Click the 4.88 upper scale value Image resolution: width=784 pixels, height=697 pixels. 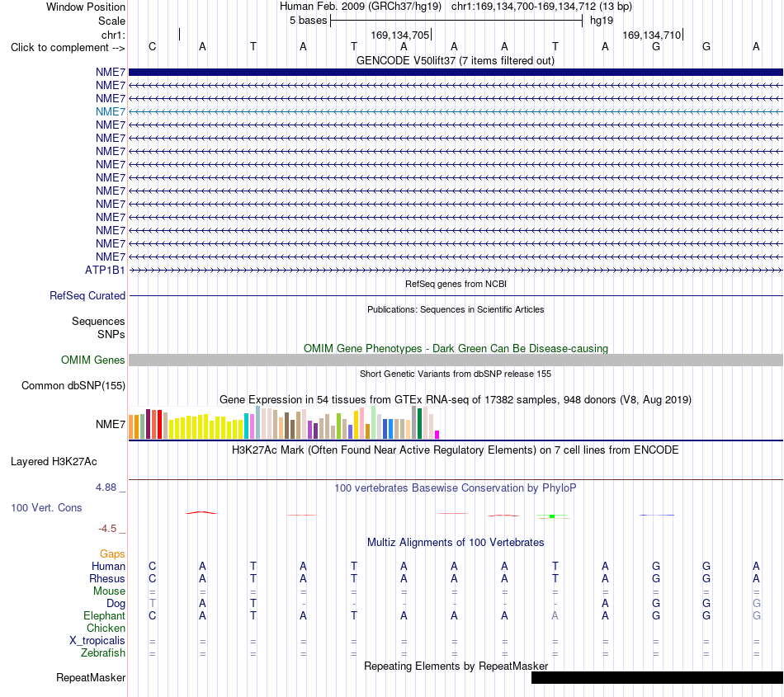106,487
